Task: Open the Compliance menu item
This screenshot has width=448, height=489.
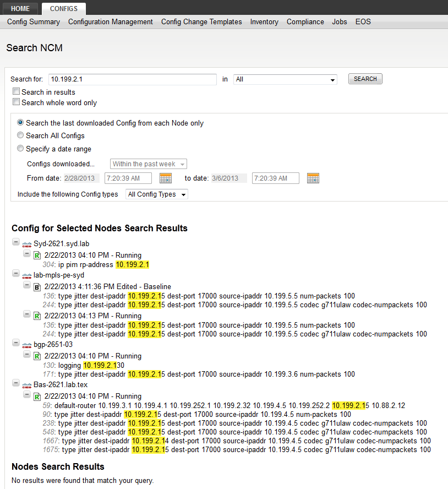Action: tap(305, 22)
